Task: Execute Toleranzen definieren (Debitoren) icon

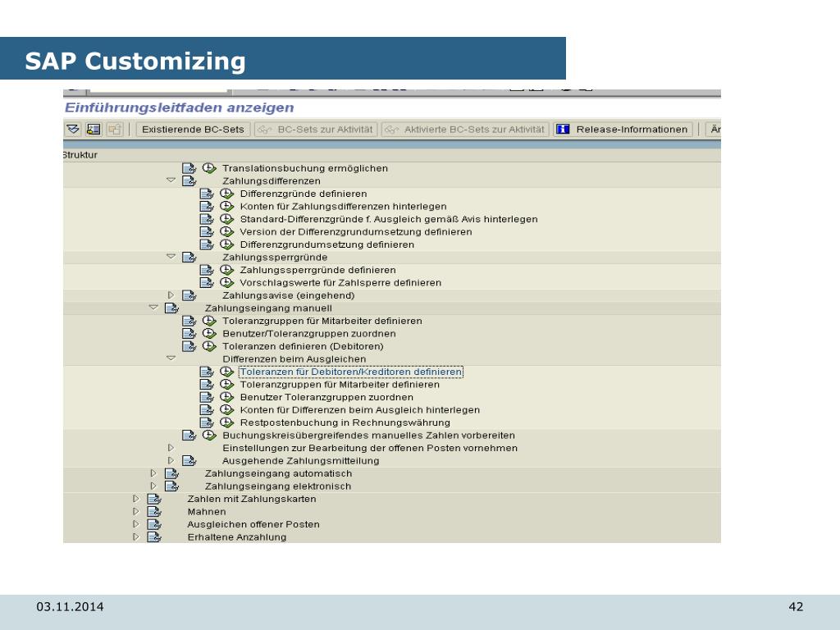Action: 209,346
